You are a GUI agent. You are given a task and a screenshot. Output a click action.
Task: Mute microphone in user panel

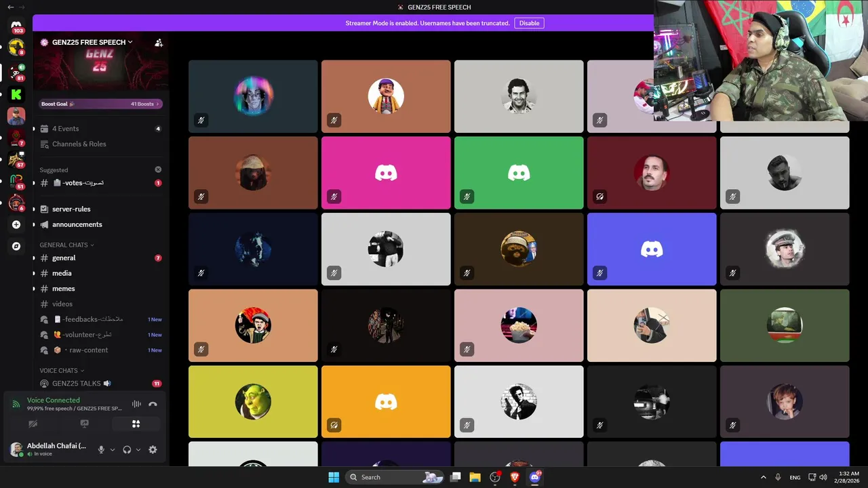click(x=101, y=449)
